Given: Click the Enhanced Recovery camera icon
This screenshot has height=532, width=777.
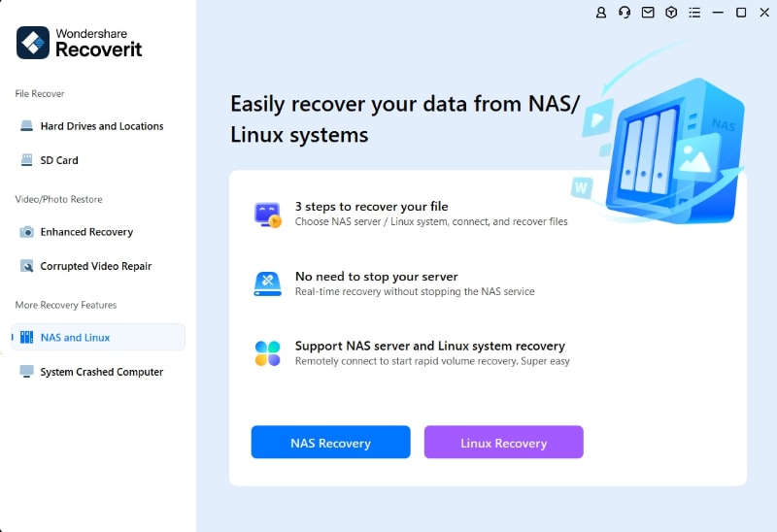Looking at the screenshot, I should tap(27, 232).
